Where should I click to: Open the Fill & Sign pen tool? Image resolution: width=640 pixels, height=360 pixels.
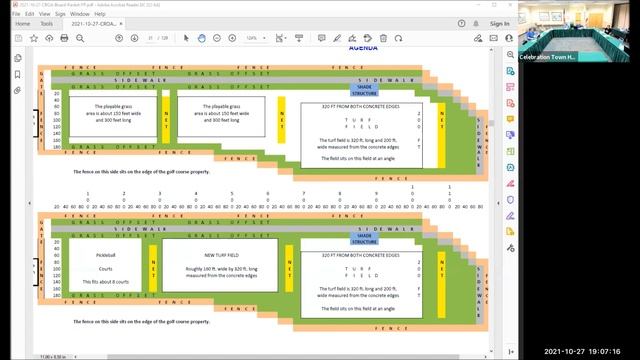click(510, 216)
